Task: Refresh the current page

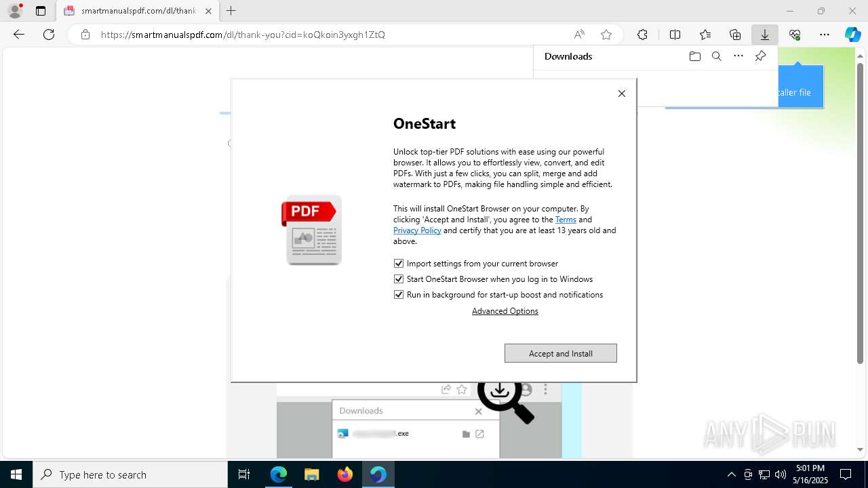Action: [x=49, y=35]
